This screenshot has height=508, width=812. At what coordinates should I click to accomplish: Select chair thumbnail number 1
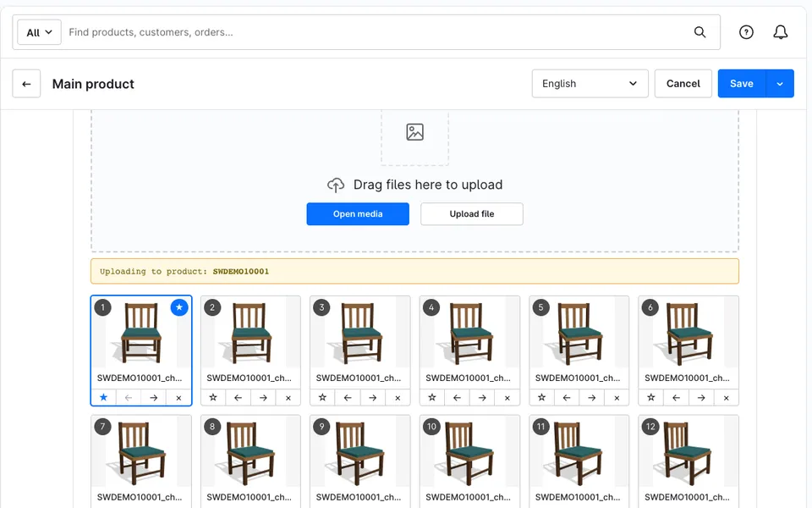(141, 334)
